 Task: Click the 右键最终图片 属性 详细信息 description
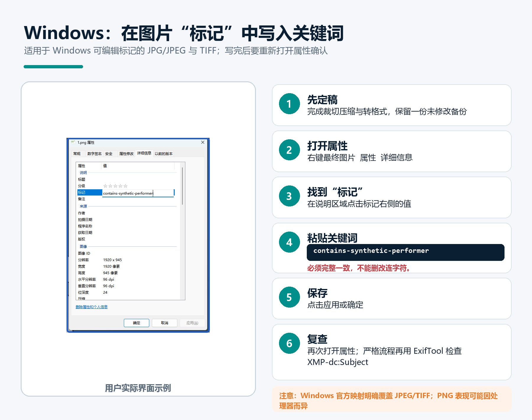(x=360, y=158)
